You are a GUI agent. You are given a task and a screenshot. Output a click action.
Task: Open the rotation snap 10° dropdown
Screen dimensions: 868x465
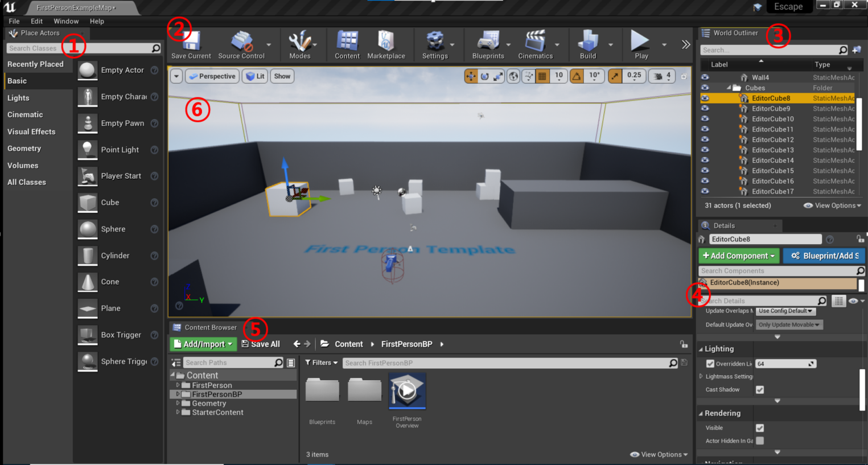(x=594, y=76)
